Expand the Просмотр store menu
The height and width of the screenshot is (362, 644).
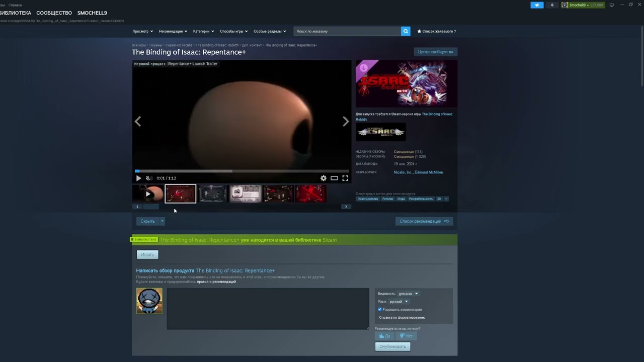[x=143, y=31]
